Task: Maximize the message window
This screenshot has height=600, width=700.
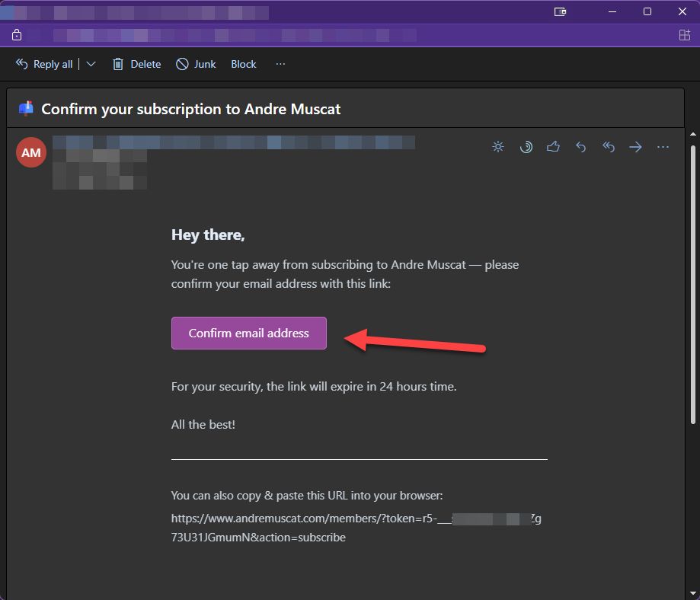Action: click(647, 11)
